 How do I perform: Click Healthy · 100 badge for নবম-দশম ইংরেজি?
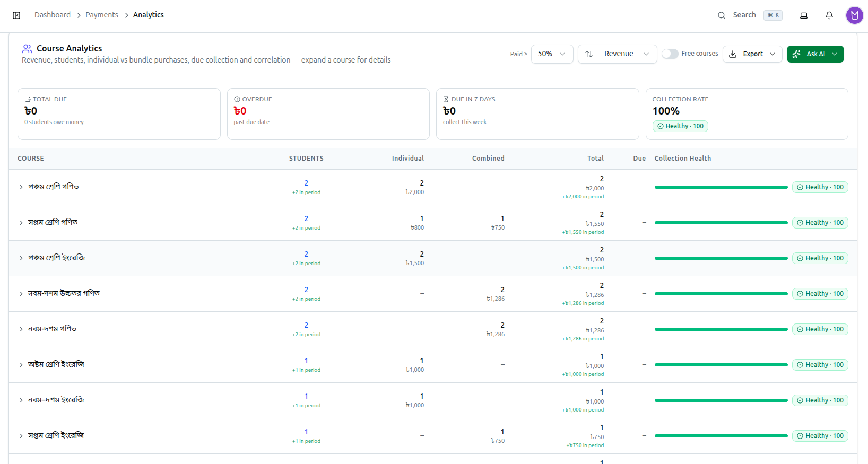click(820, 400)
